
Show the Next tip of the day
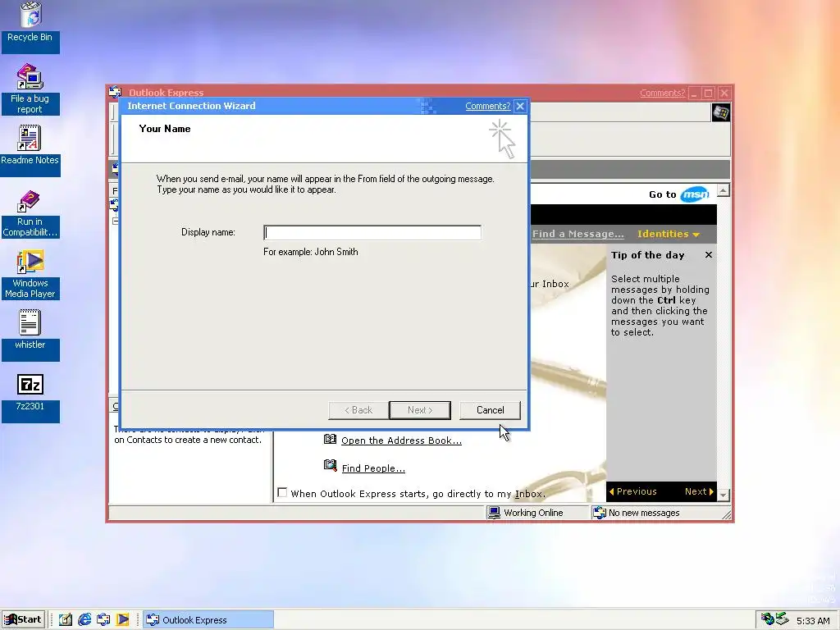click(699, 491)
